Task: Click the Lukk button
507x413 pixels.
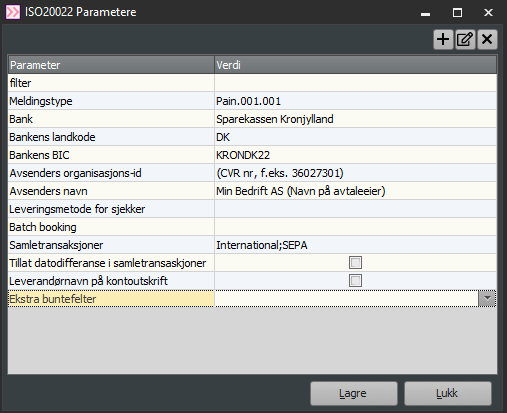Action: 448,393
